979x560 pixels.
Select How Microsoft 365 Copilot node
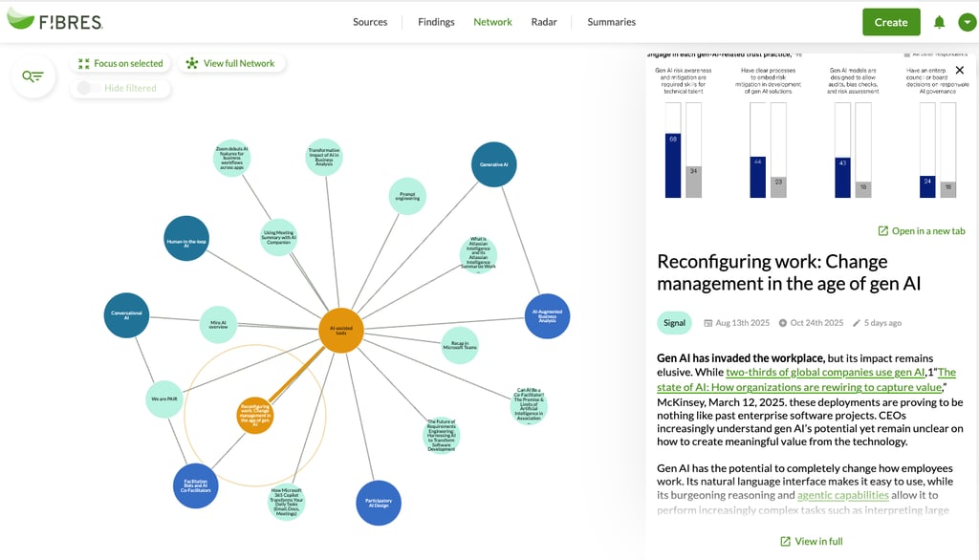(286, 502)
